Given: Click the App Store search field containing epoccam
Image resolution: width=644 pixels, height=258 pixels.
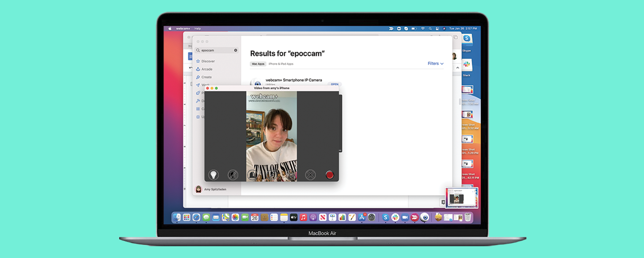Looking at the screenshot, I should pos(217,50).
